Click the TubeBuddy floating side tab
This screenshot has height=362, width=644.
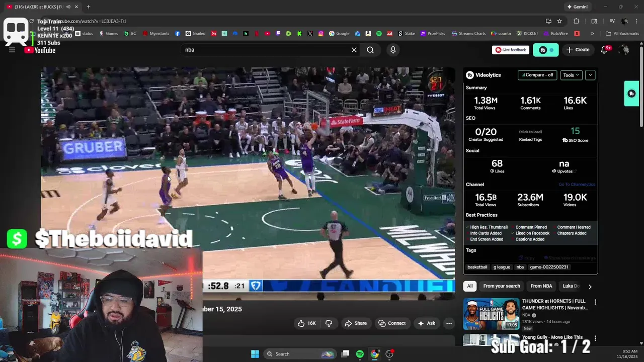point(631,94)
